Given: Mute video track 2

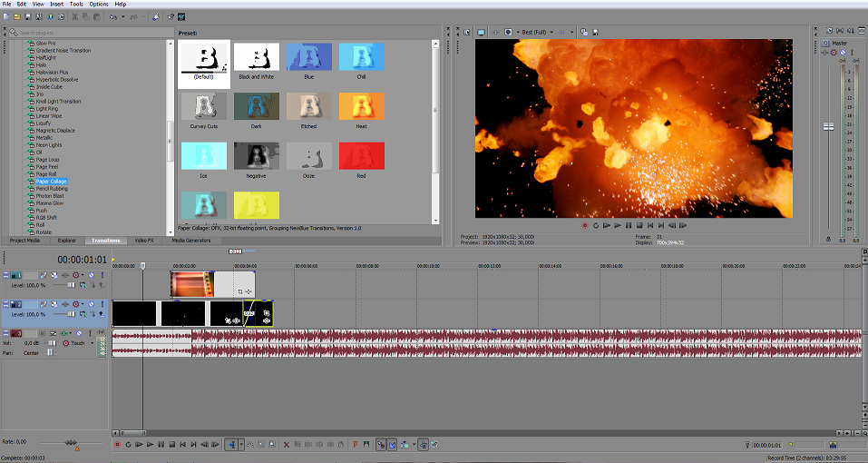Looking at the screenshot, I should [90, 304].
